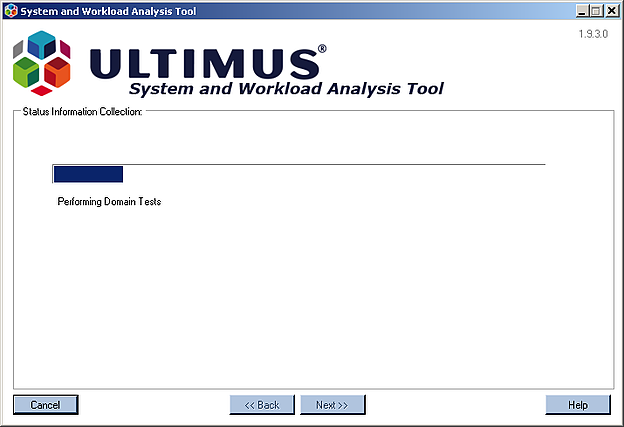The image size is (624, 427).
Task: Click the Next >> button
Action: click(332, 405)
